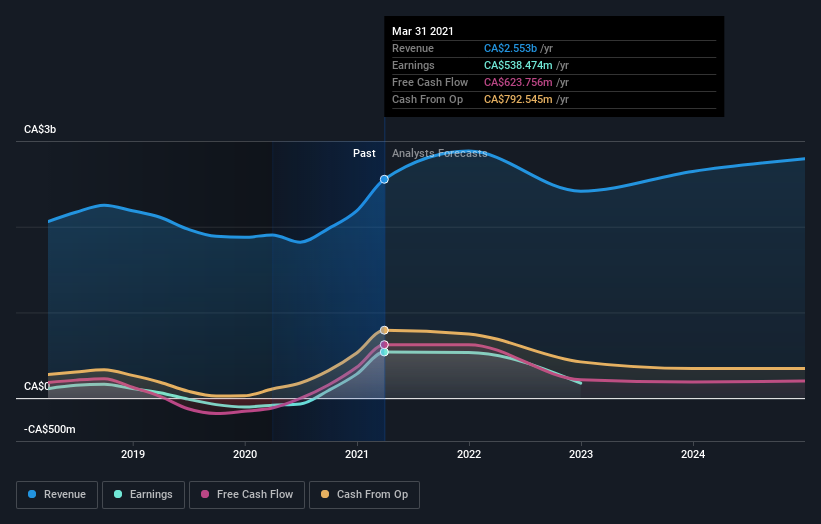This screenshot has width=821, height=524.
Task: Select the 2022 x-axis label
Action: tap(469, 454)
